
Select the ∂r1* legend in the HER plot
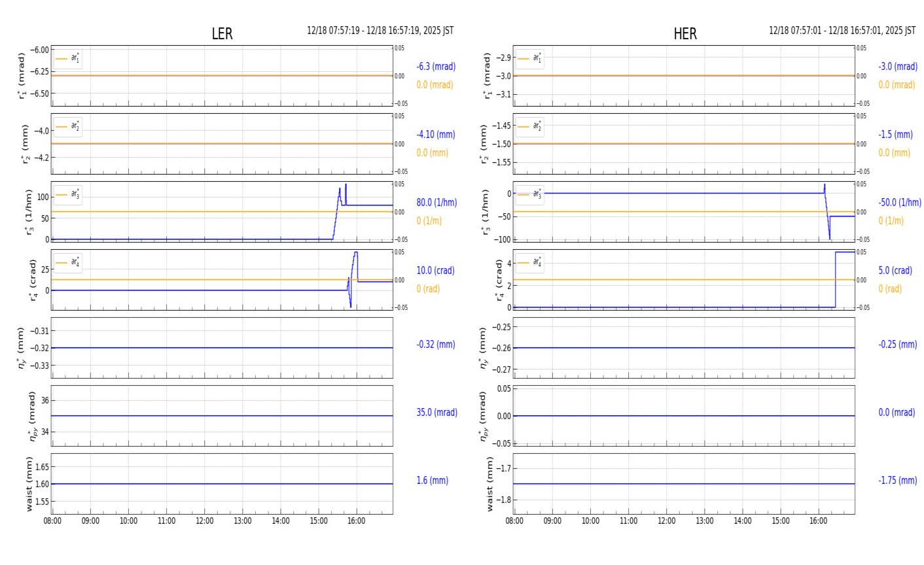point(529,59)
